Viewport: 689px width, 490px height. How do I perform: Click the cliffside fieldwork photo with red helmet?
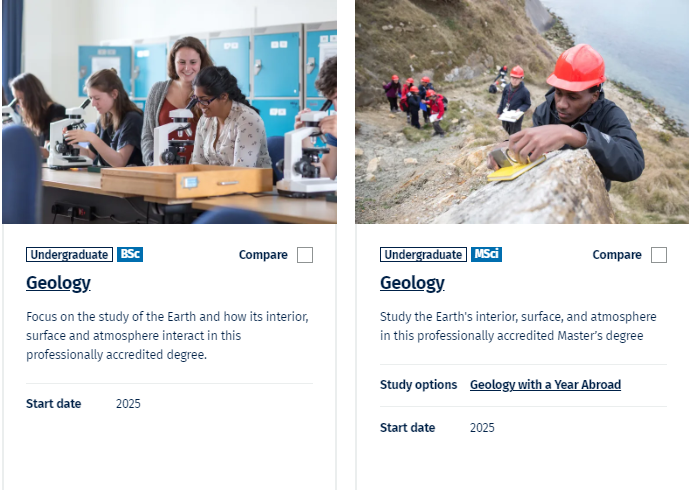pyautogui.click(x=522, y=112)
